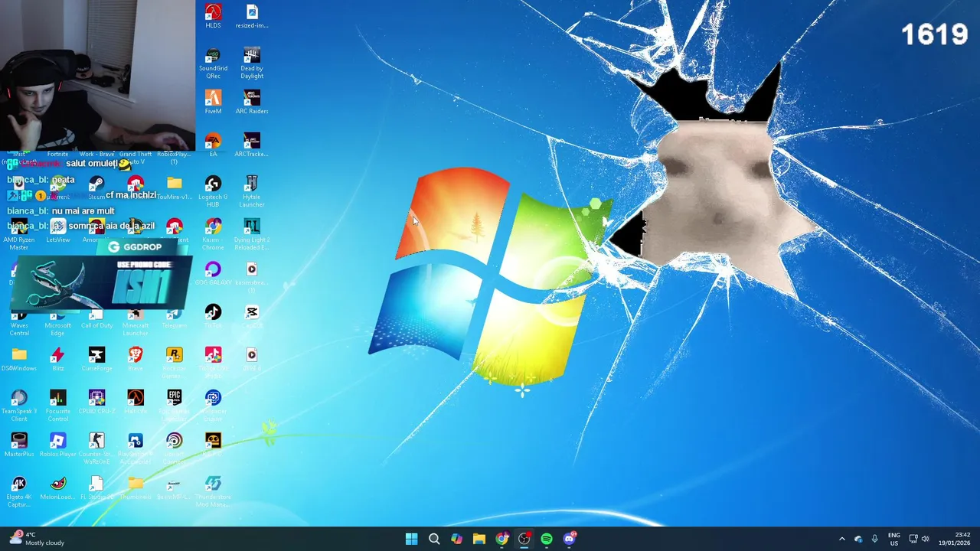The height and width of the screenshot is (551, 980).
Task: Open Discord from taskbar
Action: [570, 539]
